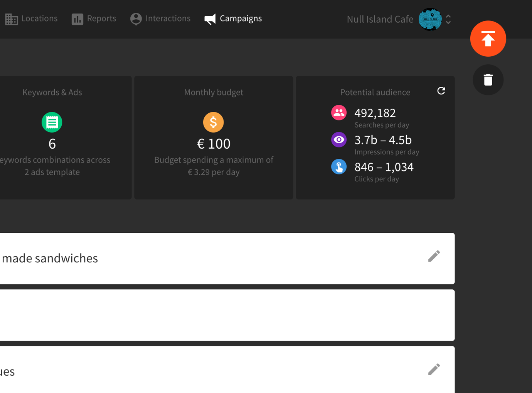Viewport: 532px width, 393px height.
Task: Refresh the Potential audience estimates
Action: pyautogui.click(x=441, y=91)
